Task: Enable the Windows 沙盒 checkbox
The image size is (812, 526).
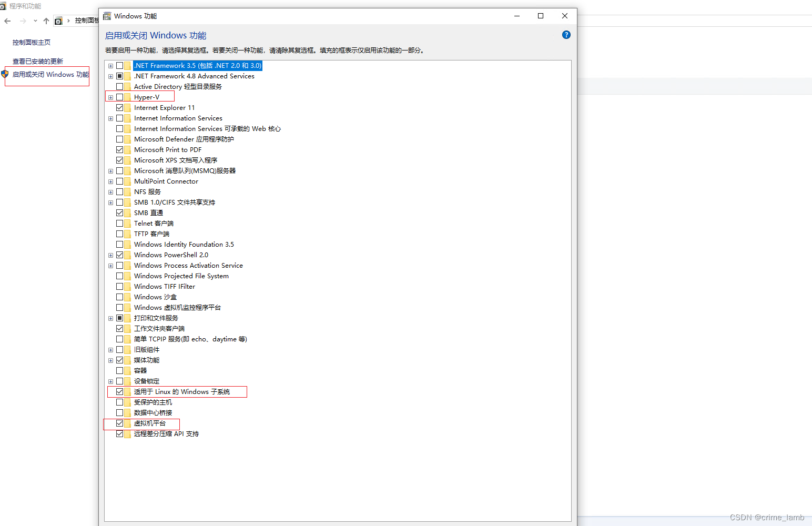Action: pos(120,297)
